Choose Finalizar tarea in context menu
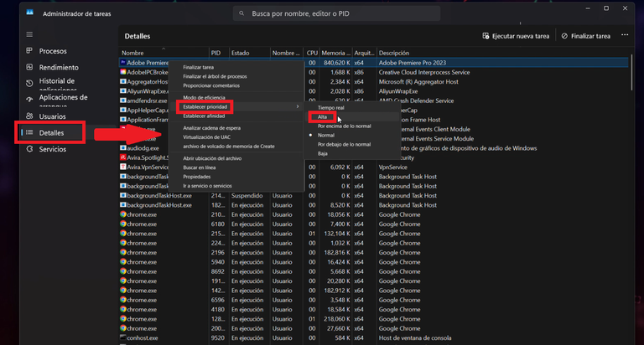Screen dimensions: 644x345 point(199,67)
